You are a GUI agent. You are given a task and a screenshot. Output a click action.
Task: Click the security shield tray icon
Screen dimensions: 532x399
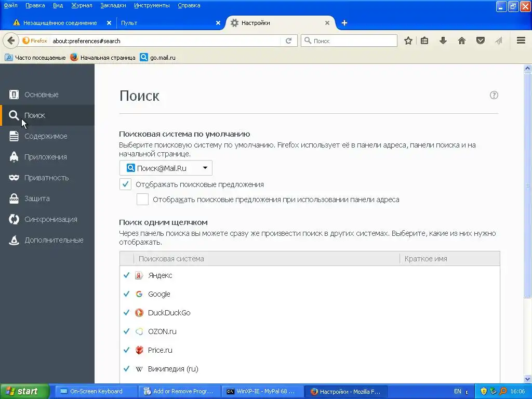484,391
